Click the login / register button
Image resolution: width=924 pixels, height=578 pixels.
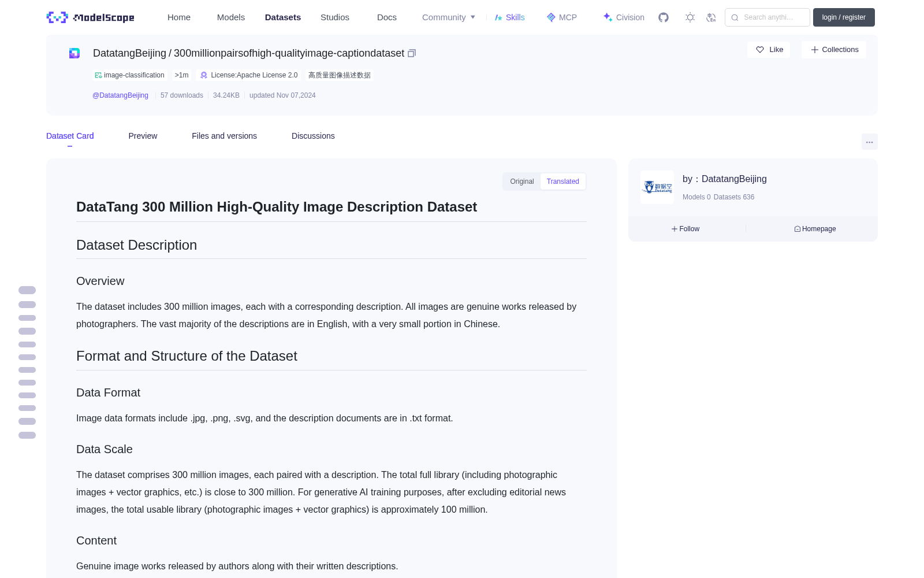point(844,17)
